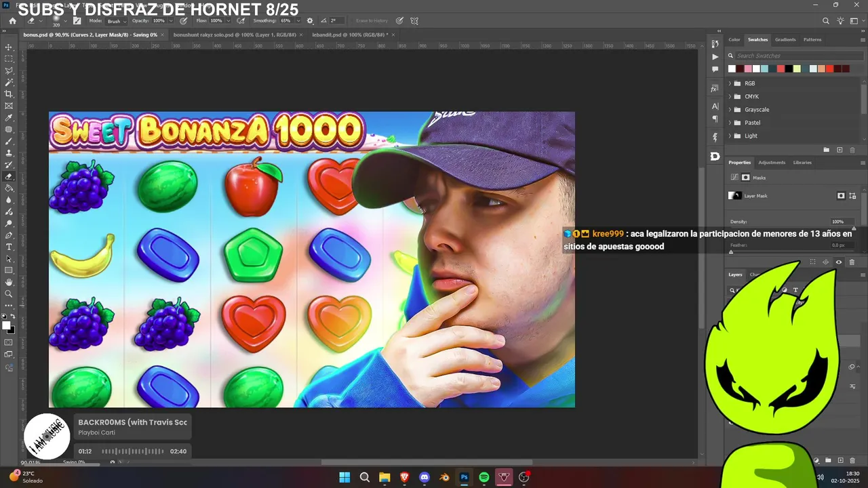
Task: Select the Path Selection tool
Action: tap(9, 259)
